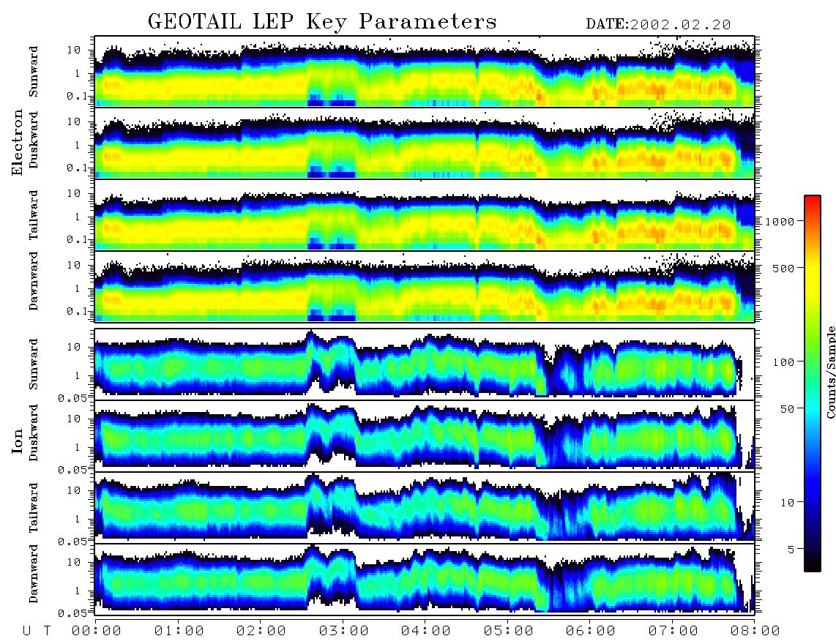Click the "Counts/Sample" color bar title
836x644 pixels.
click(x=831, y=372)
